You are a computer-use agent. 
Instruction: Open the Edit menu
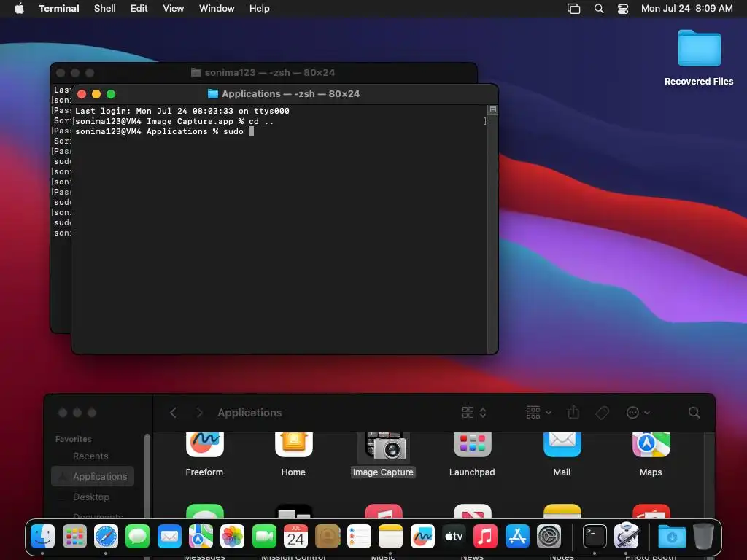(139, 8)
